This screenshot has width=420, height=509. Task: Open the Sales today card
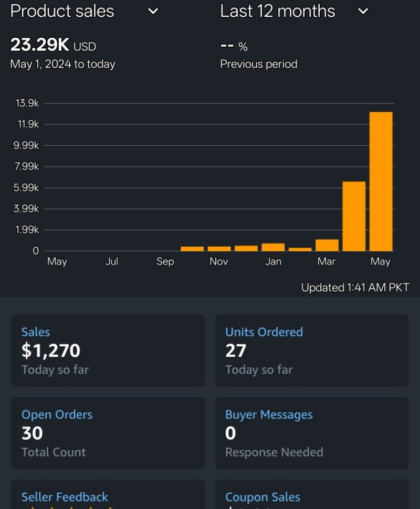(x=108, y=350)
